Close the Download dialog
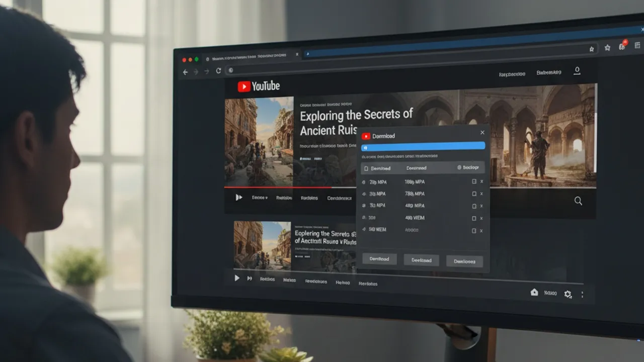The height and width of the screenshot is (362, 644). coord(482,133)
